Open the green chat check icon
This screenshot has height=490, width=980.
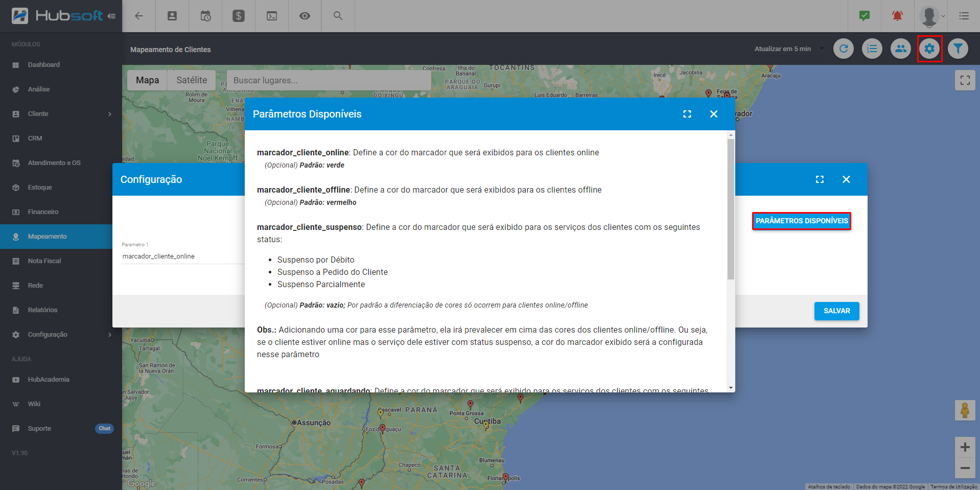[865, 16]
